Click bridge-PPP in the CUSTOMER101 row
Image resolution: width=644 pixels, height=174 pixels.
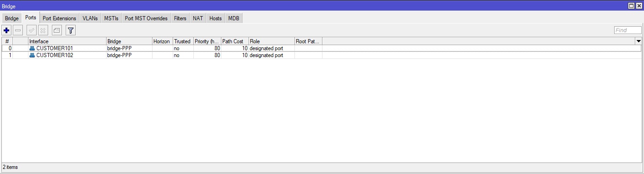(119, 48)
